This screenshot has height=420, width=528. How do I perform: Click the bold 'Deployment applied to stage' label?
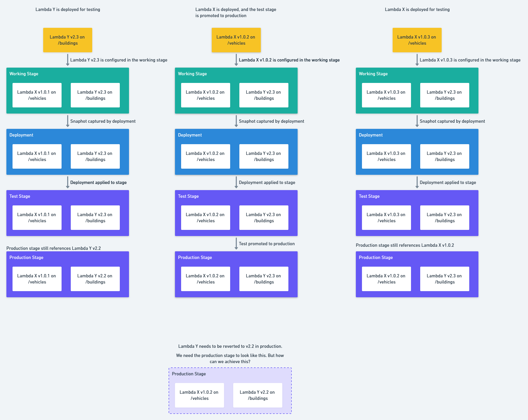(x=98, y=182)
